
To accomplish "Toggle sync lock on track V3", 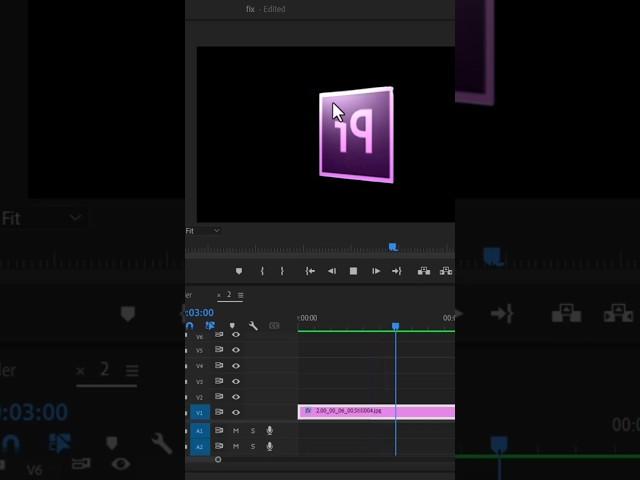I will 219,381.
